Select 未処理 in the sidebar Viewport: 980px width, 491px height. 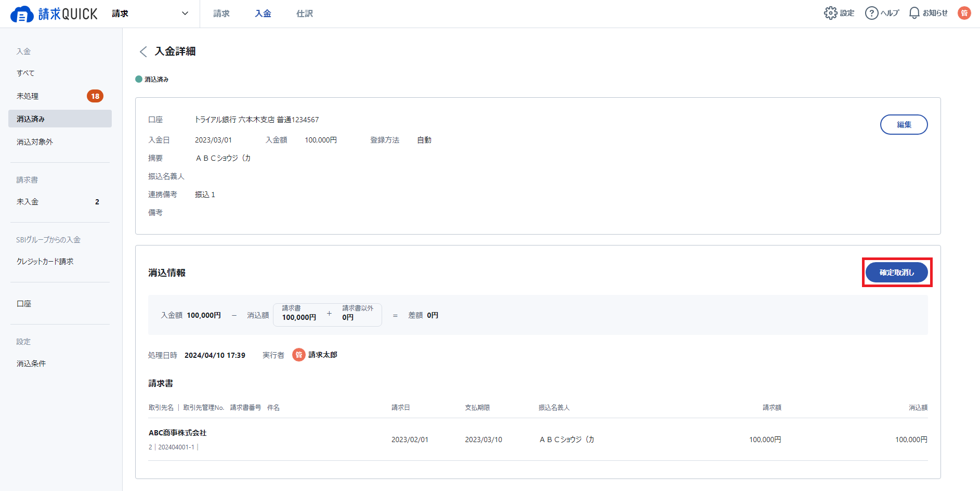point(60,96)
